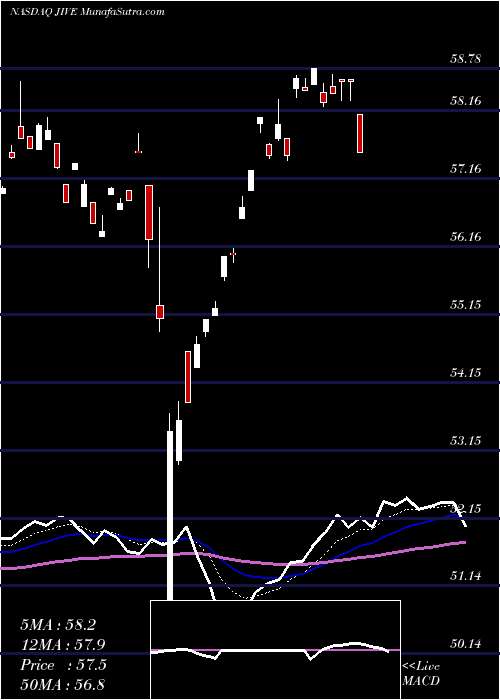Select the 58.16 price axis label

(x=466, y=100)
